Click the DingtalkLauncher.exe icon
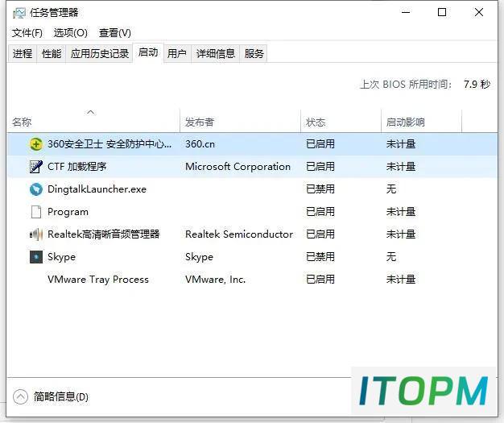Screen dimensions: 504x423 tap(35, 189)
